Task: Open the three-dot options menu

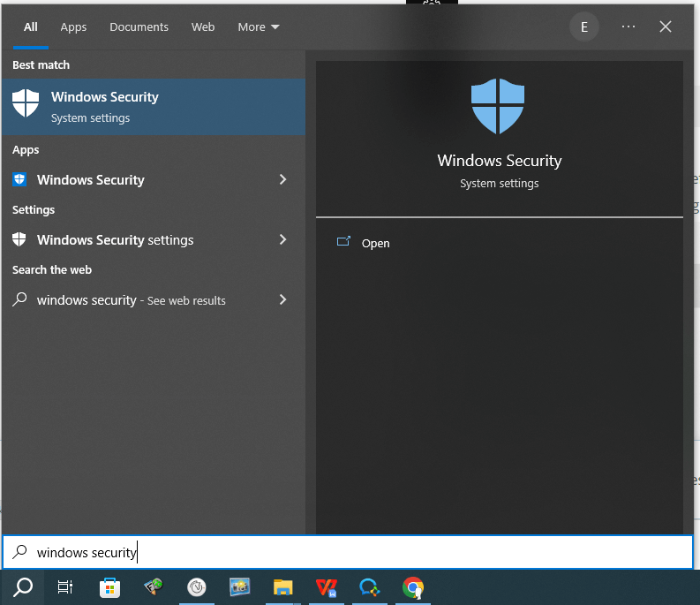Action: [x=628, y=27]
